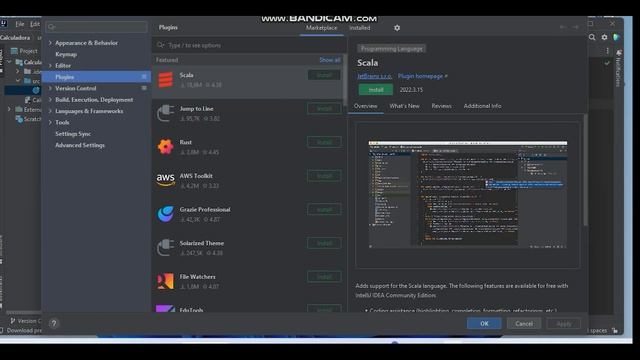This screenshot has width=640, height=360.
Task: Install the Solarized Theme plugin
Action: pos(324,243)
